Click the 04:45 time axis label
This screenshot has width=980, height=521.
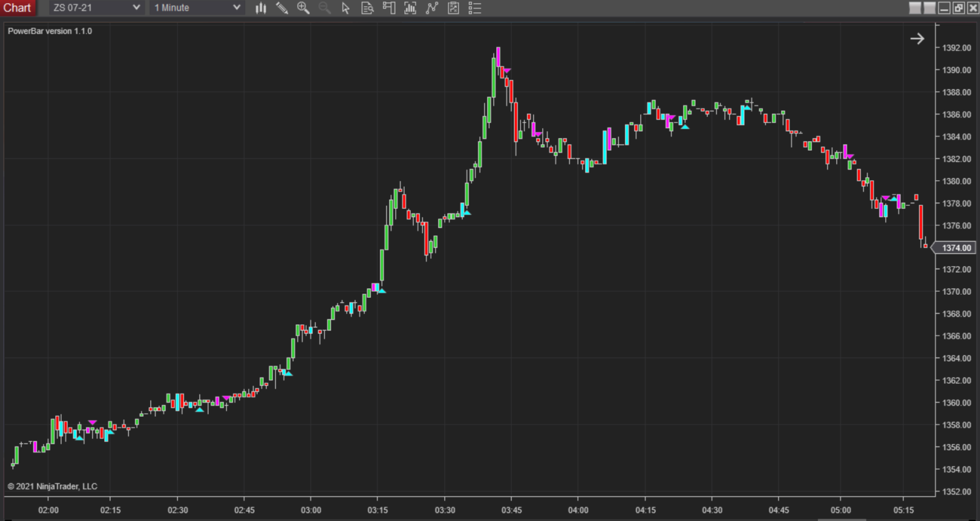coord(778,510)
